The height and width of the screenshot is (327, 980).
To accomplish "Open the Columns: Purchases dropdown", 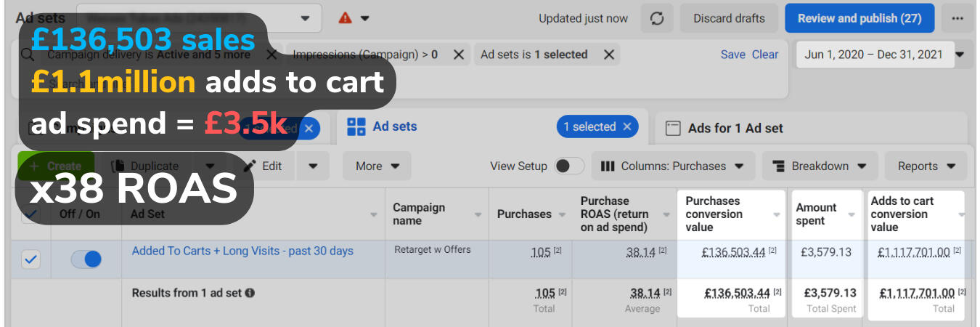I will tap(673, 166).
